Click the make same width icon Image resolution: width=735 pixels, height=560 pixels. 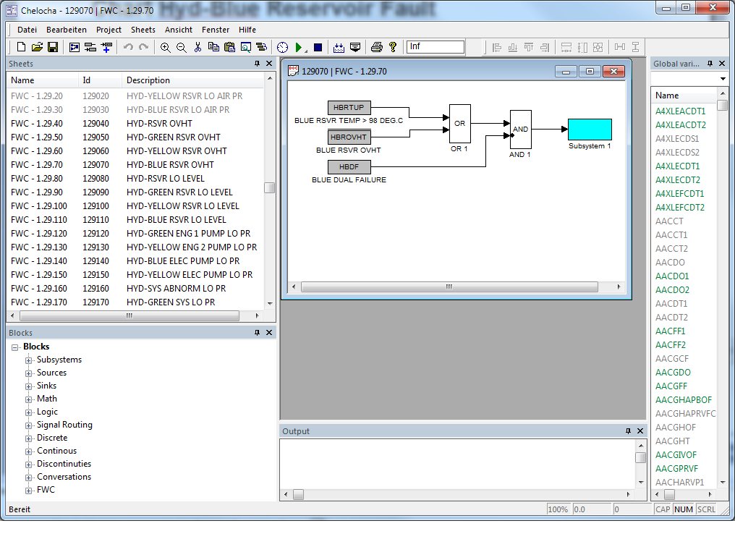tap(566, 47)
